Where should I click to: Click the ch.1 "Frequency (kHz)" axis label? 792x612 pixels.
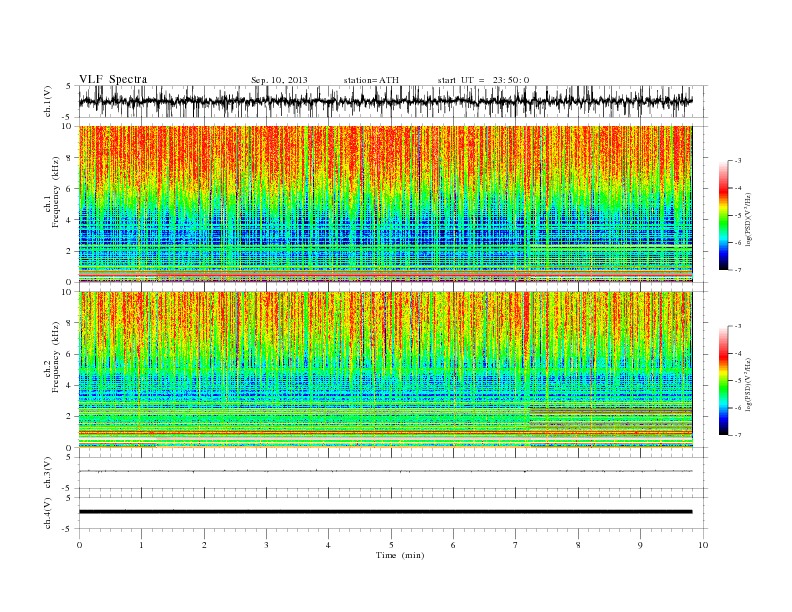pyautogui.click(x=55, y=192)
